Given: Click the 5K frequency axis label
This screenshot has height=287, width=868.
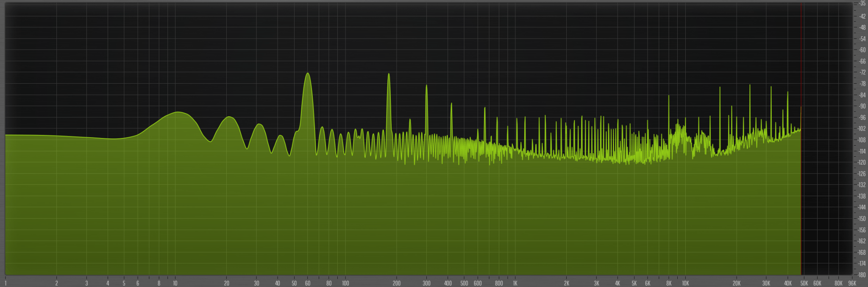Looking at the screenshot, I should click(x=634, y=283).
